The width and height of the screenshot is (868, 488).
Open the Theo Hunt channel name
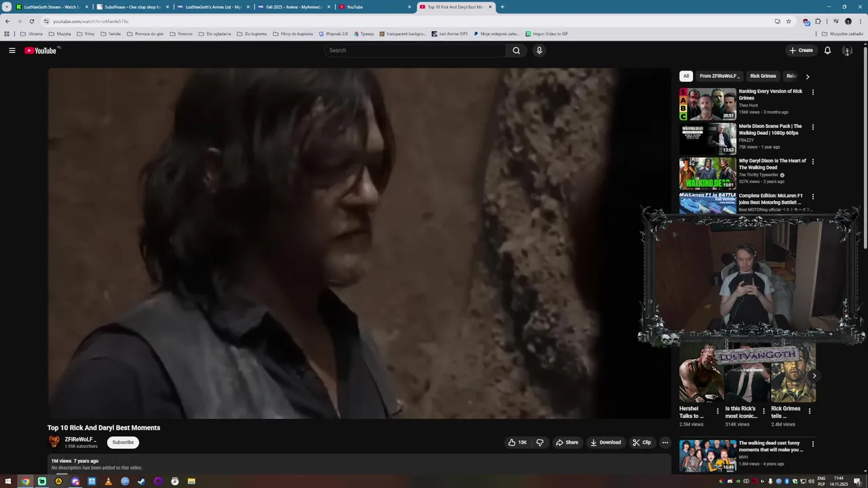tap(749, 105)
